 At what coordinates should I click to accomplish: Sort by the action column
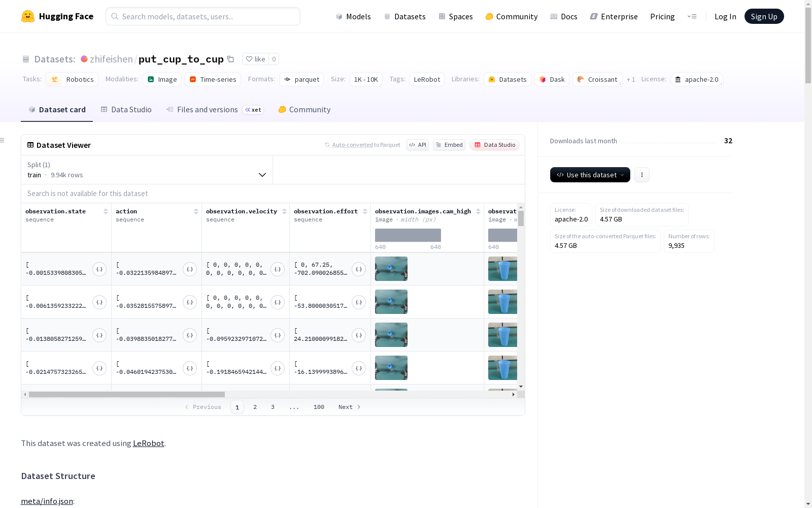(x=196, y=211)
